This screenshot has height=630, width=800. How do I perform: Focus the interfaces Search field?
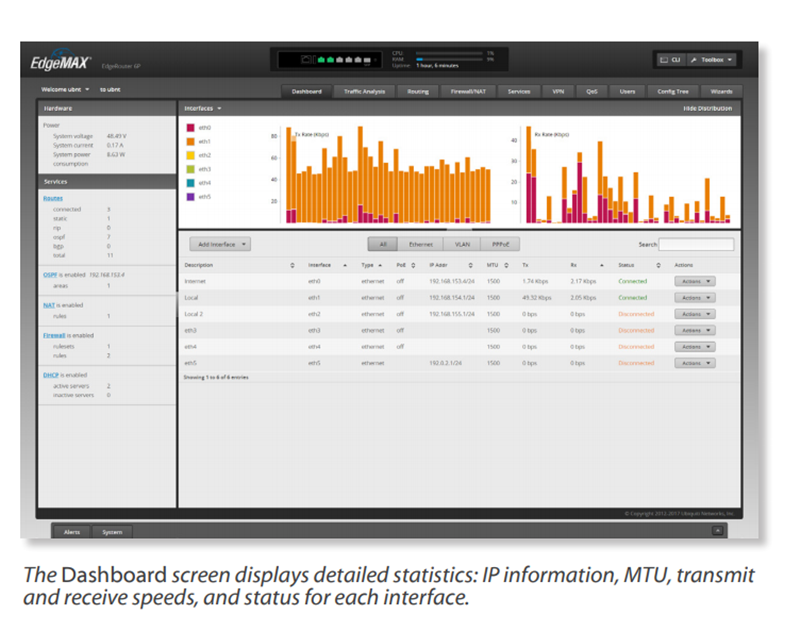(x=696, y=244)
